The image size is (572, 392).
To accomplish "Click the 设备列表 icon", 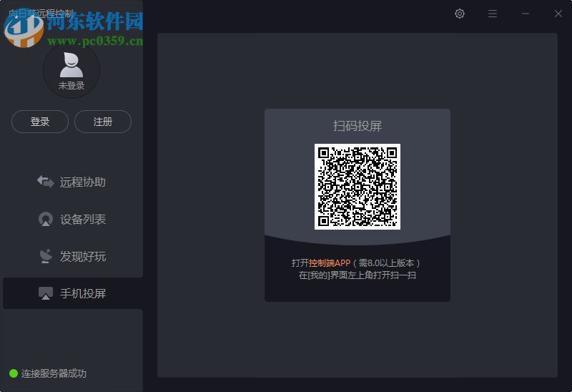I will pos(46,219).
